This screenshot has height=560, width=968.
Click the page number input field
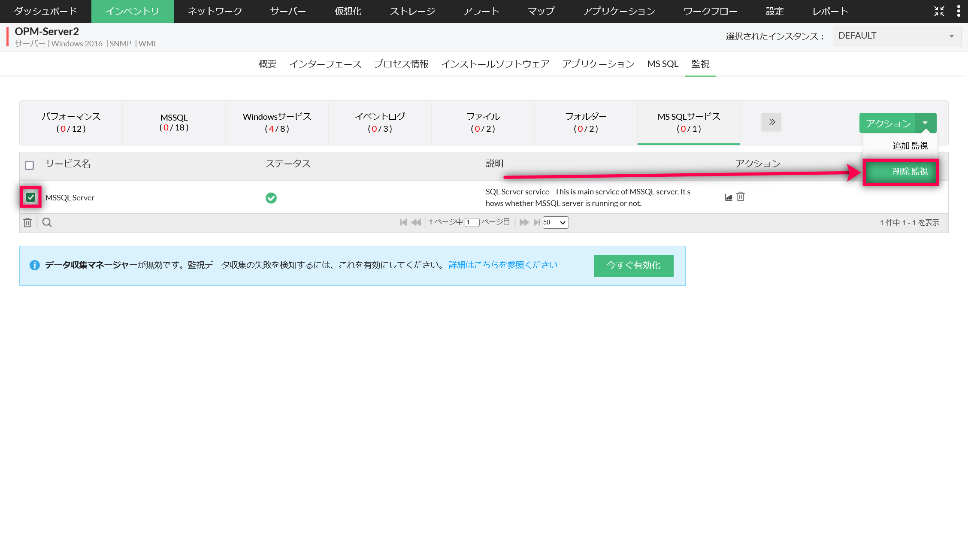tap(472, 222)
